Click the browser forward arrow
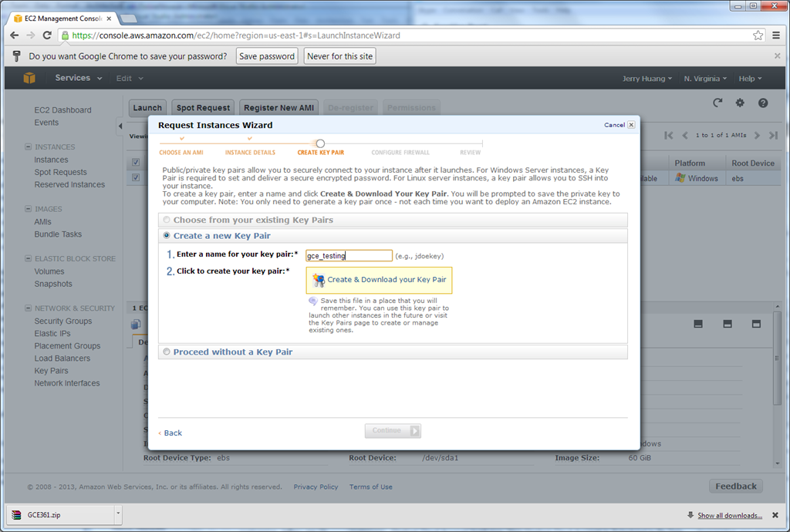790x532 pixels. [x=31, y=35]
